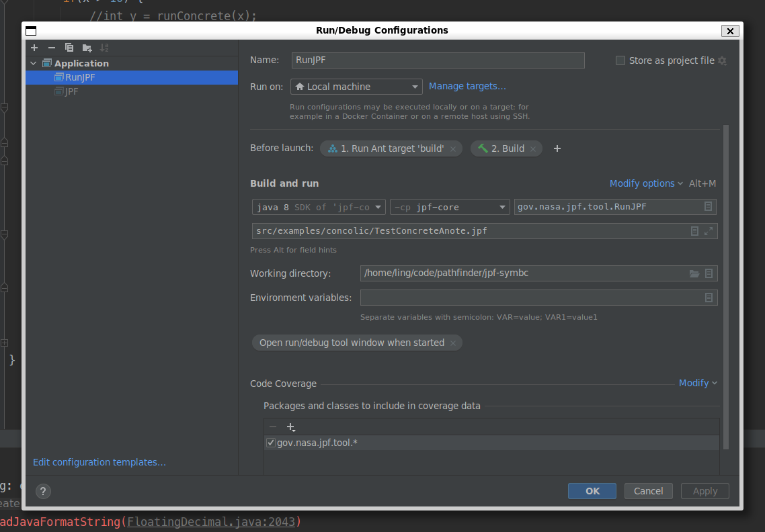765x532 pixels.
Task: Click the Add New Configuration plus icon
Action: [34, 48]
